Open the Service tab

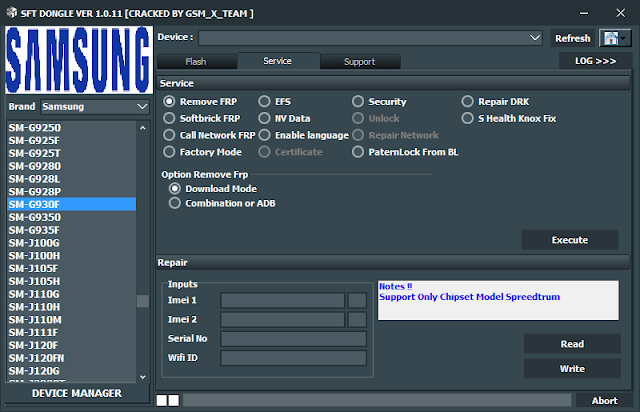click(x=278, y=61)
